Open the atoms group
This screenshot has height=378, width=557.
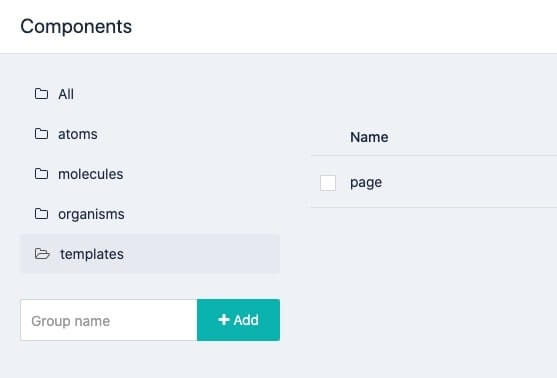point(78,134)
